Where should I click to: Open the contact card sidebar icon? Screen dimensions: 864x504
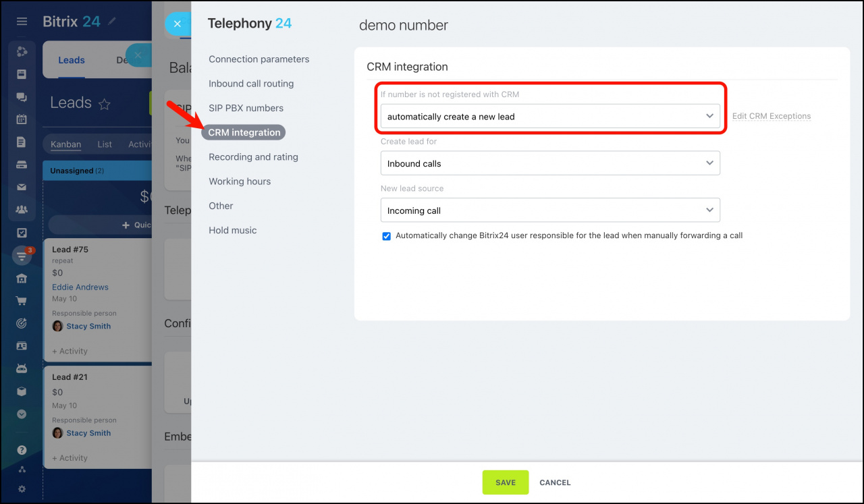[22, 346]
